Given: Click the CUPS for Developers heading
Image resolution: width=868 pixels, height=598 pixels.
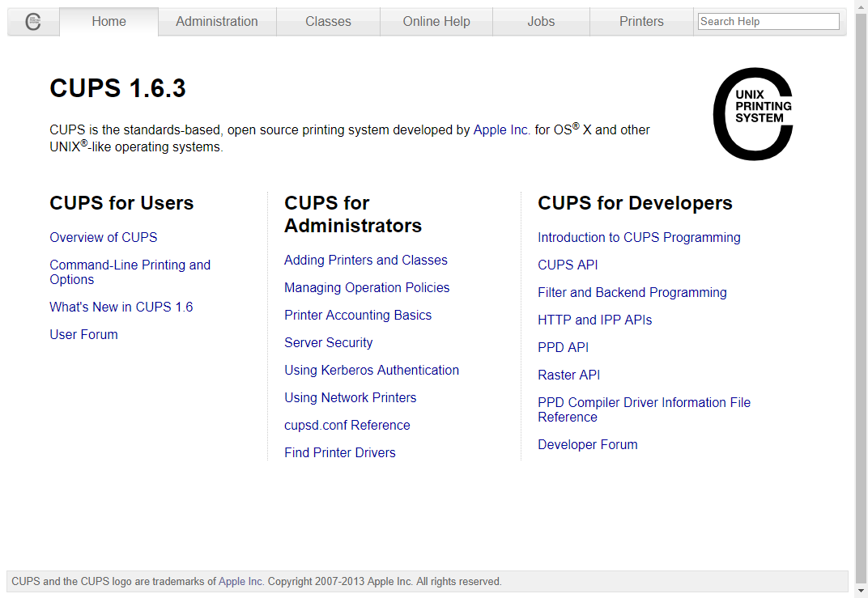Looking at the screenshot, I should click(635, 203).
